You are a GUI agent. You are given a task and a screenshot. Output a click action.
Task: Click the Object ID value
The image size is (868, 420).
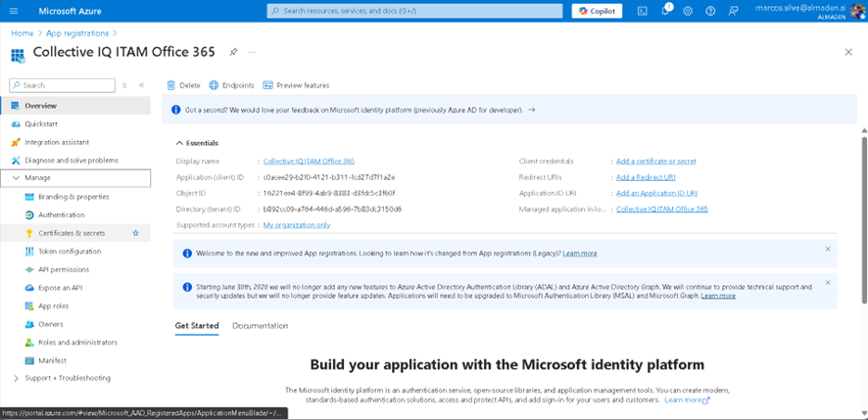point(329,193)
